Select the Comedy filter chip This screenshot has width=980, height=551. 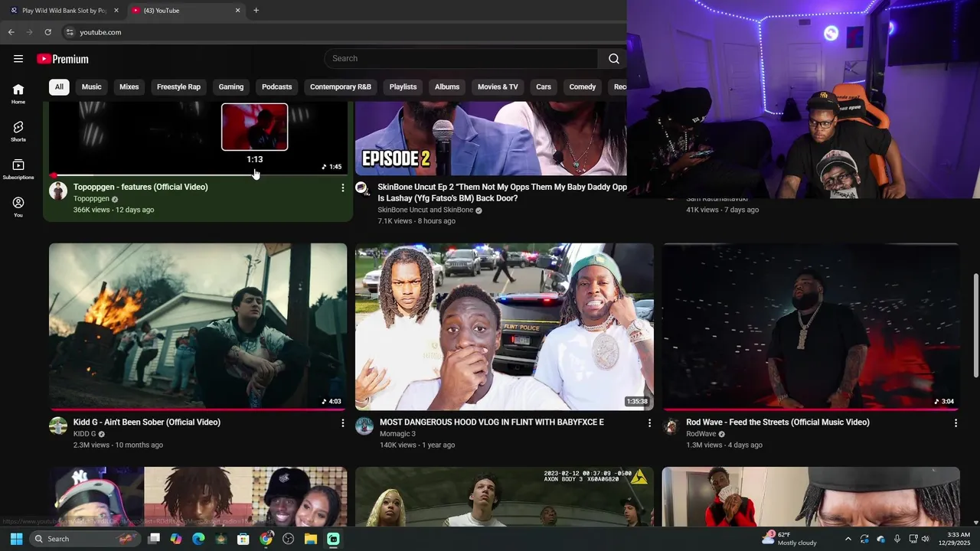click(x=583, y=86)
